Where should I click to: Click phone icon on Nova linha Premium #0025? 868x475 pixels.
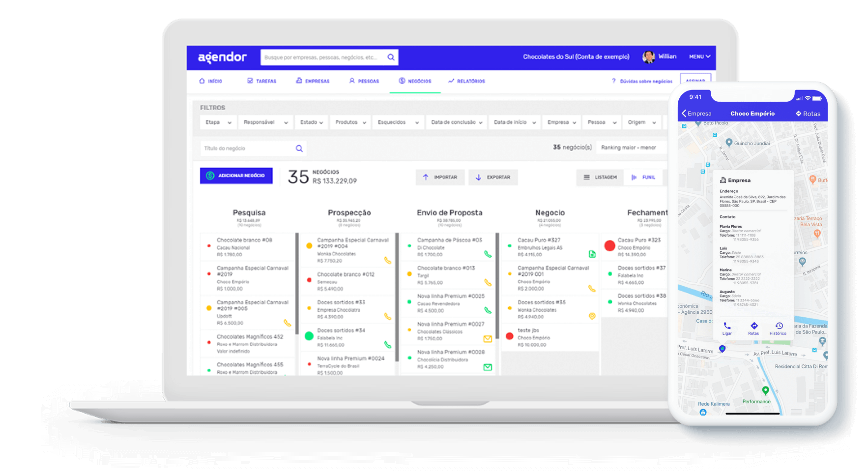488,310
